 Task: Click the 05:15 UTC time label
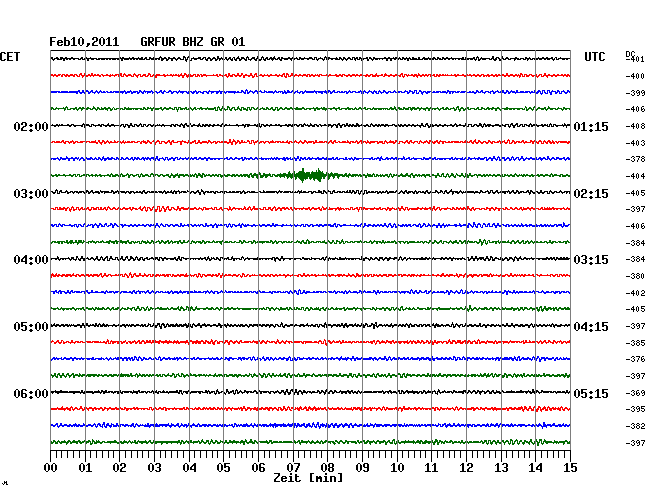(591, 393)
